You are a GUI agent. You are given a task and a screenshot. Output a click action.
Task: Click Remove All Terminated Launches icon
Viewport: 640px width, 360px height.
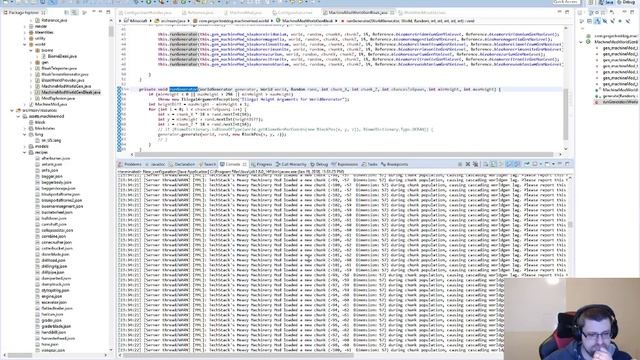click(x=476, y=164)
